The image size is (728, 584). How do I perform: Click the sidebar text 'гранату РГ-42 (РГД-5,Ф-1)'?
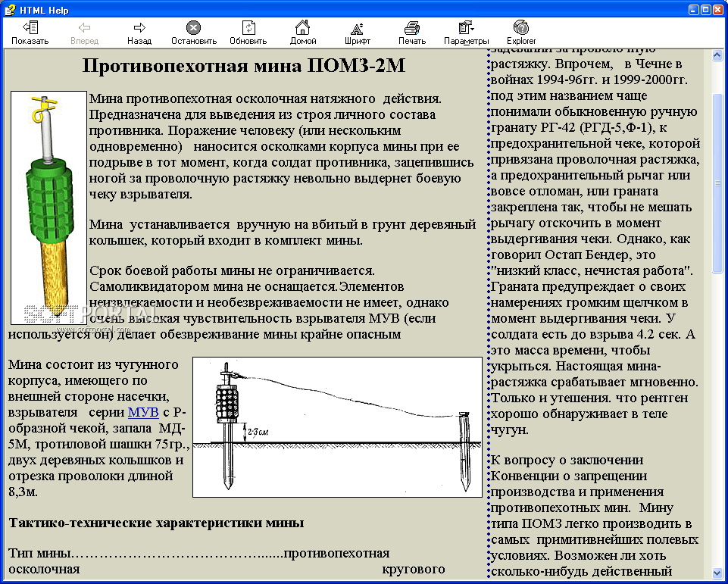click(574, 128)
